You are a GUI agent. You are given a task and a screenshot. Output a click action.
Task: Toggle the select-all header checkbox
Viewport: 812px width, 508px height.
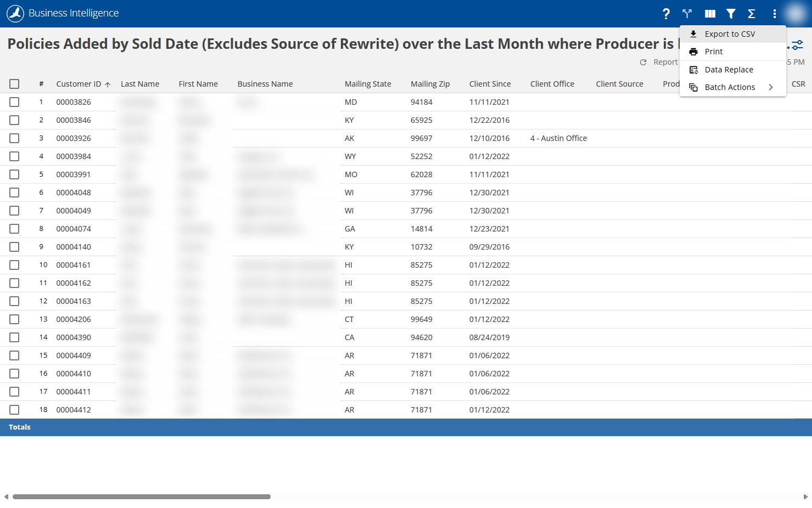click(x=14, y=84)
